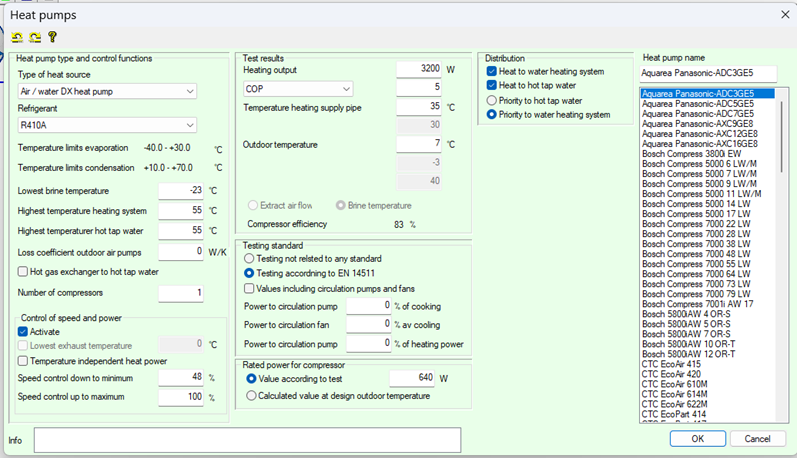Click the undo arrow toolbar icon
This screenshot has width=797, height=458.
[17, 38]
